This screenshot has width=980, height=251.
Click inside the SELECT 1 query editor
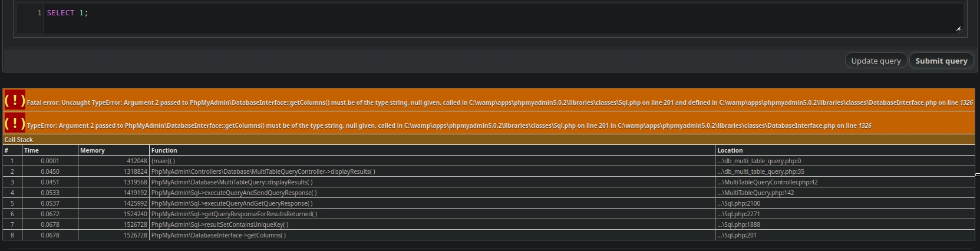(471, 18)
